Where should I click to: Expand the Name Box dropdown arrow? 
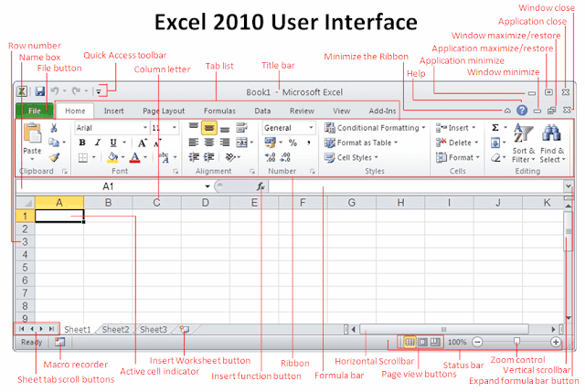point(207,186)
